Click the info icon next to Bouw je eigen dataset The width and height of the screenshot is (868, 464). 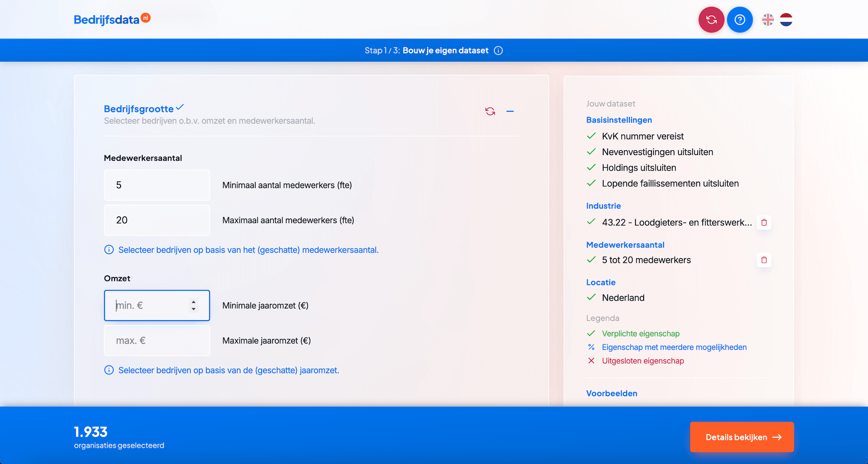(x=498, y=50)
